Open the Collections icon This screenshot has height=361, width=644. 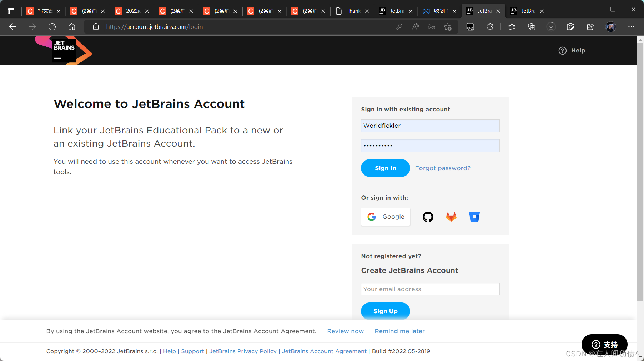point(532,27)
